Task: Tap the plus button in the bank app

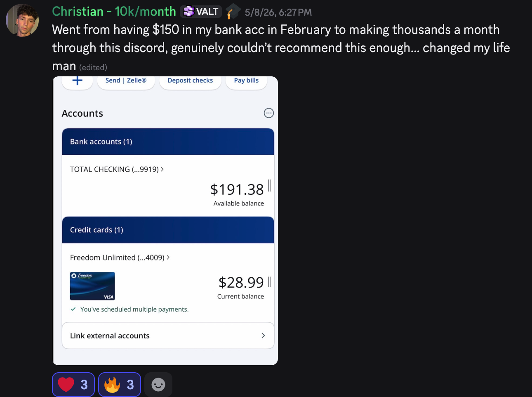Action: 77,81
